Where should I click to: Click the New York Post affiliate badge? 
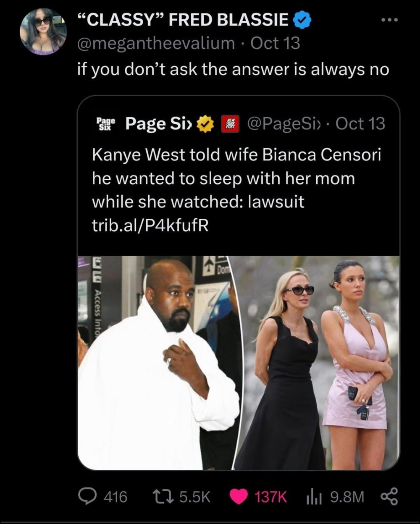[x=230, y=123]
